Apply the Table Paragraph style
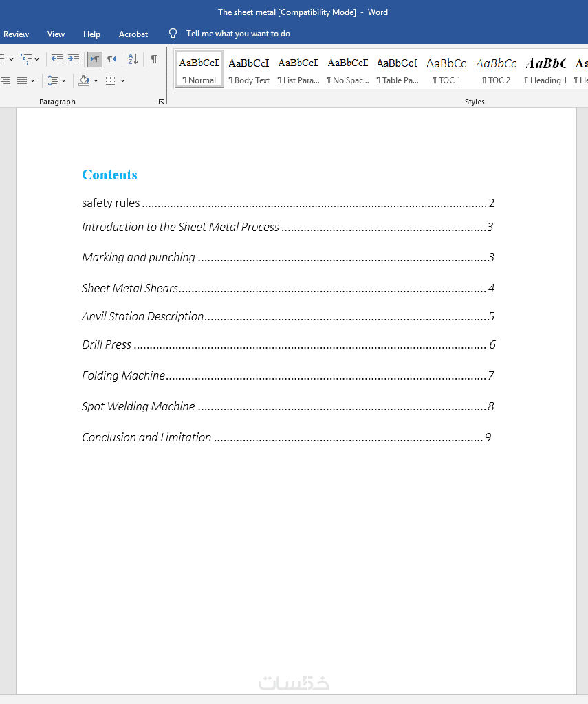The width and height of the screenshot is (588, 704). [397, 69]
